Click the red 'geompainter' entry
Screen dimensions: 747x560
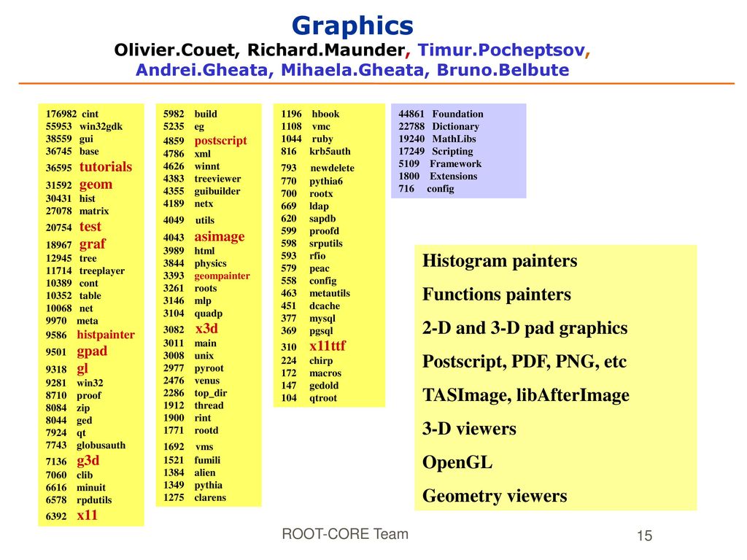tap(222, 276)
